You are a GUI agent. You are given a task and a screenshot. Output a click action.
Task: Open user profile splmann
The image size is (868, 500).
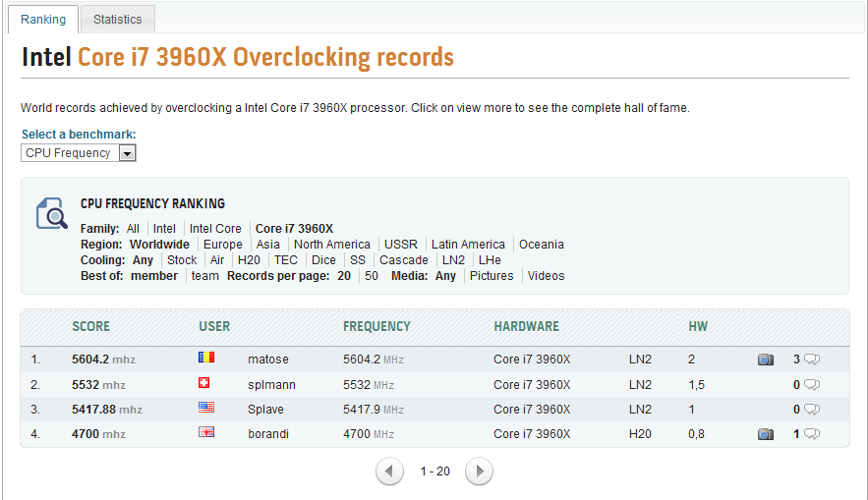point(271,384)
